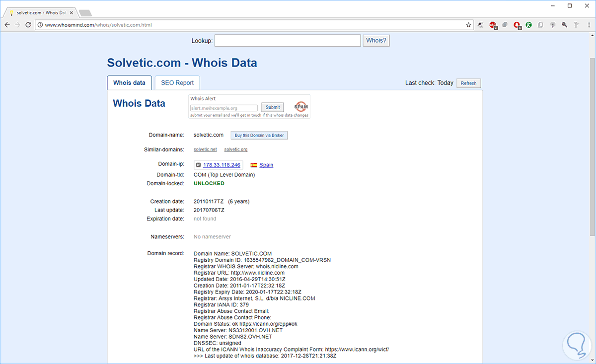Click the Refresh button near Last check
The height and width of the screenshot is (364, 596).
[x=468, y=83]
